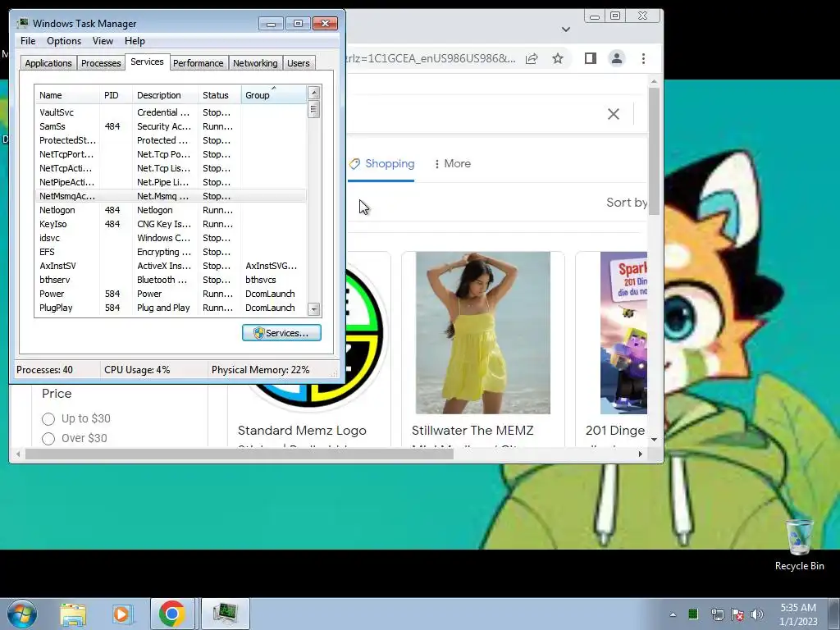840x630 pixels.
Task: Open the Action Center flag icon
Action: pos(737,614)
